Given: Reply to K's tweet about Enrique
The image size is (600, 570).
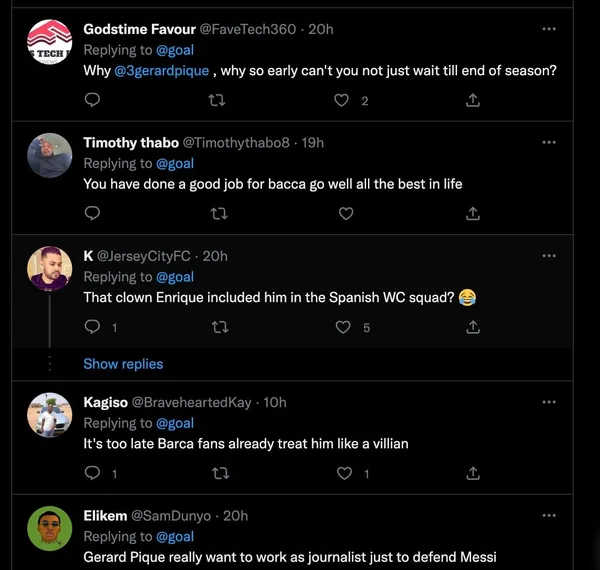Looking at the screenshot, I should 92,327.
